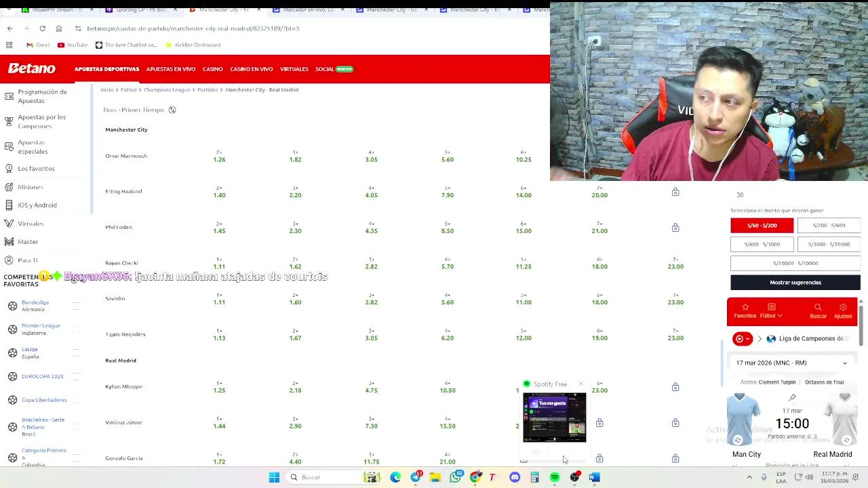Open Favoritos star in the widget
Viewport: 868px width, 488px height.
(x=745, y=311)
